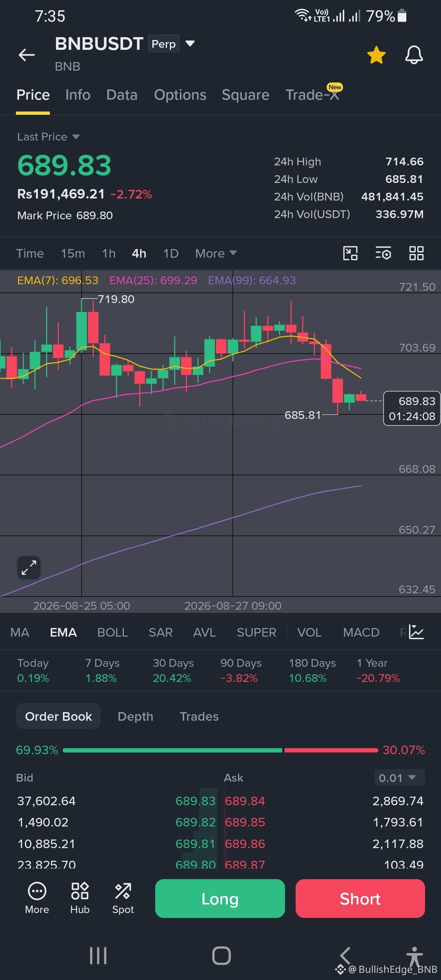Select the 15m chart interval
This screenshot has height=980, width=441.
click(73, 253)
